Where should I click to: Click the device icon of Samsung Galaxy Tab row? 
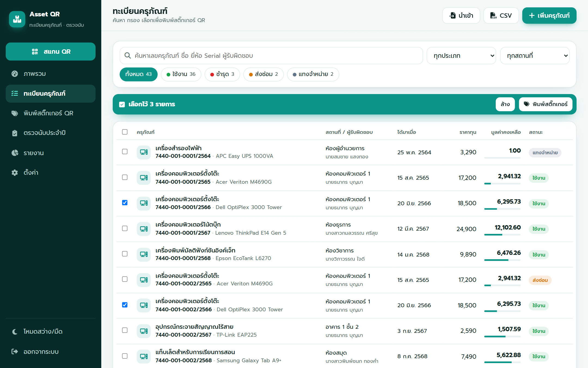pos(144,356)
